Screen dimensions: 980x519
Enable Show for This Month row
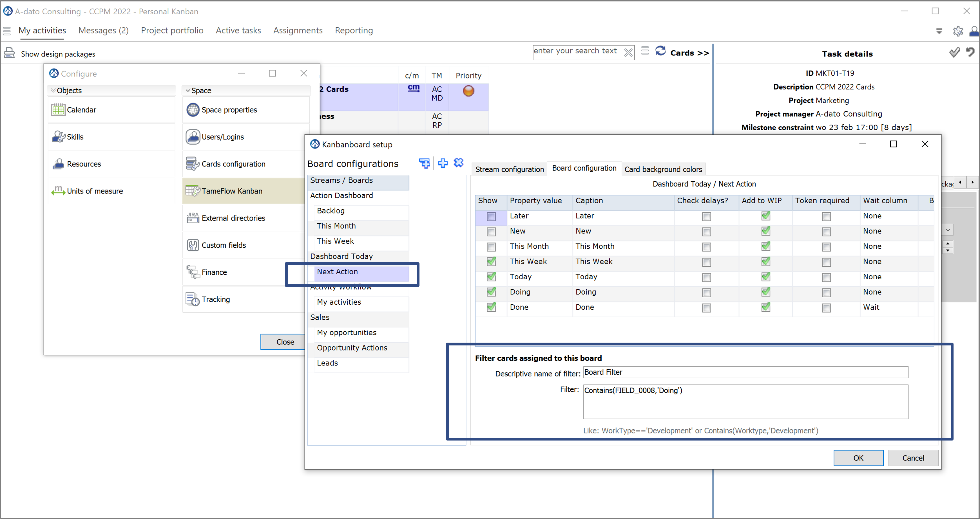pyautogui.click(x=491, y=247)
